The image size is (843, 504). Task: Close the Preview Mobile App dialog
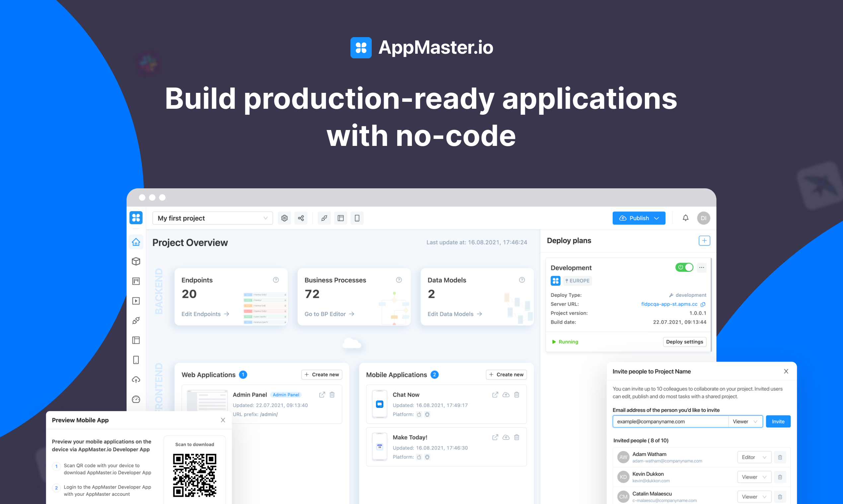[x=223, y=420]
